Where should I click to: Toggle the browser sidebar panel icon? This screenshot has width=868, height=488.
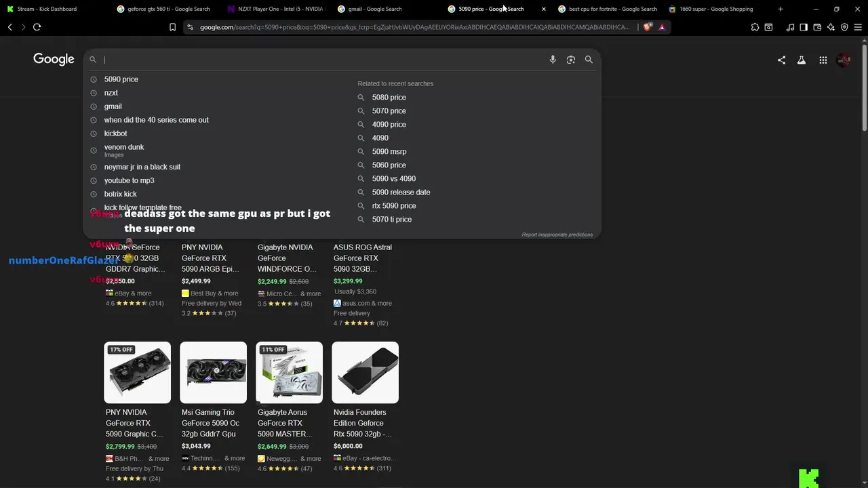[804, 27]
